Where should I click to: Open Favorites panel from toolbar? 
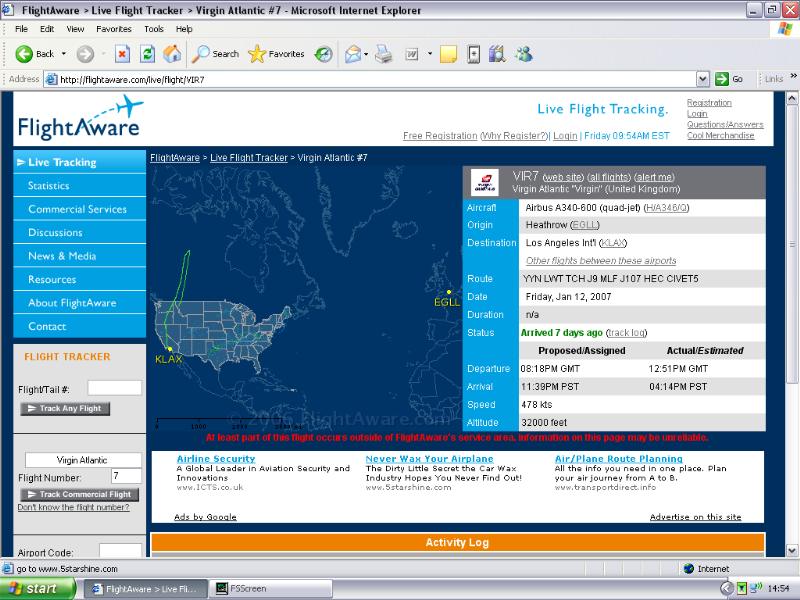coord(277,54)
